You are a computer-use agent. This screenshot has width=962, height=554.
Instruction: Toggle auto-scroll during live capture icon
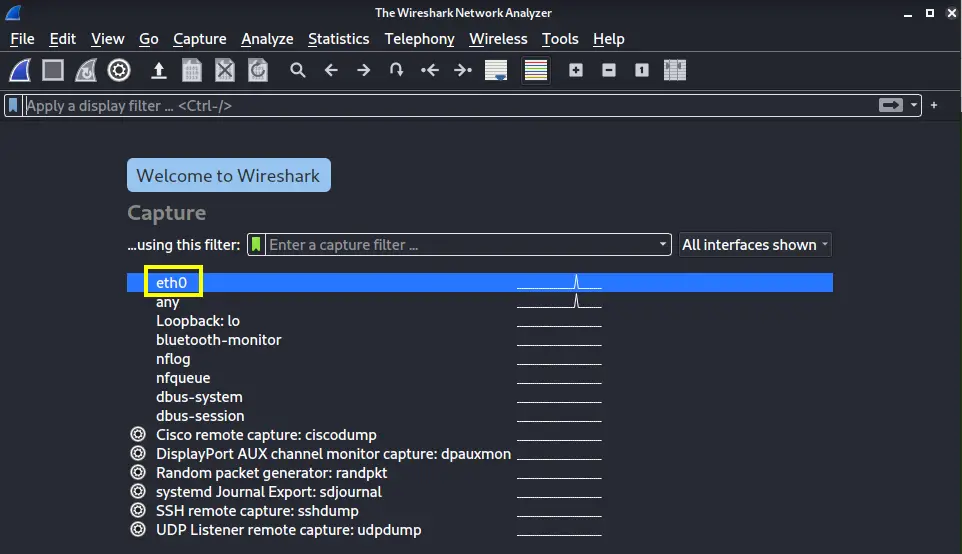[496, 70]
